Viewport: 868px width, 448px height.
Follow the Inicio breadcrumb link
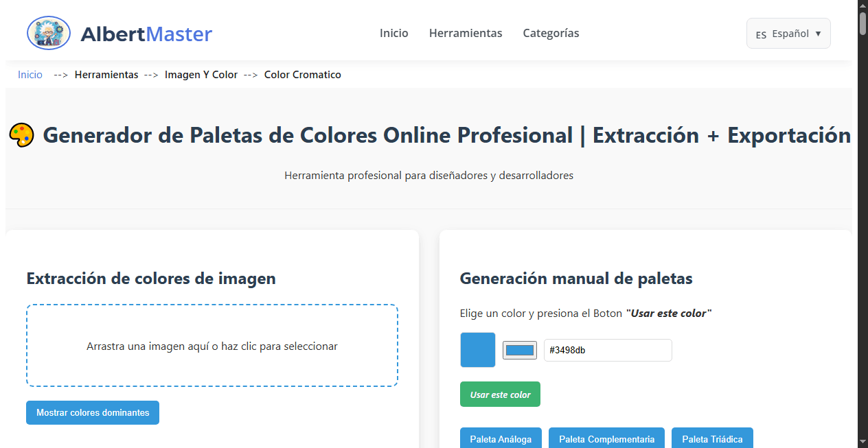30,74
